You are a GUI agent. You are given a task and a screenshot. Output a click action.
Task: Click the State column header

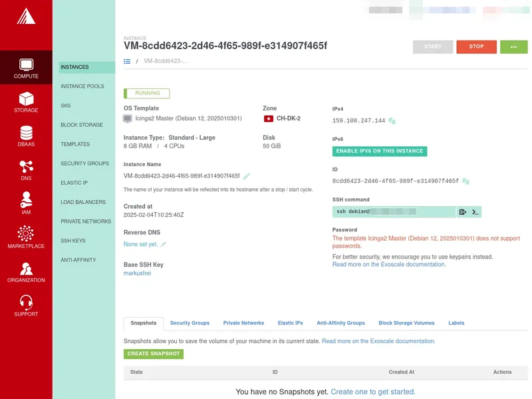tap(136, 372)
